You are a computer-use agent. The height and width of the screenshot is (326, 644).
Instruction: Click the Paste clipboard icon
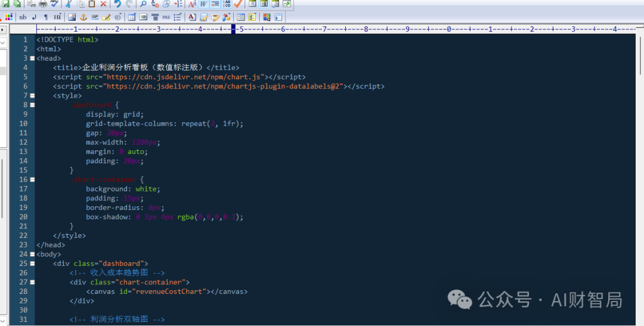(x=92, y=4)
